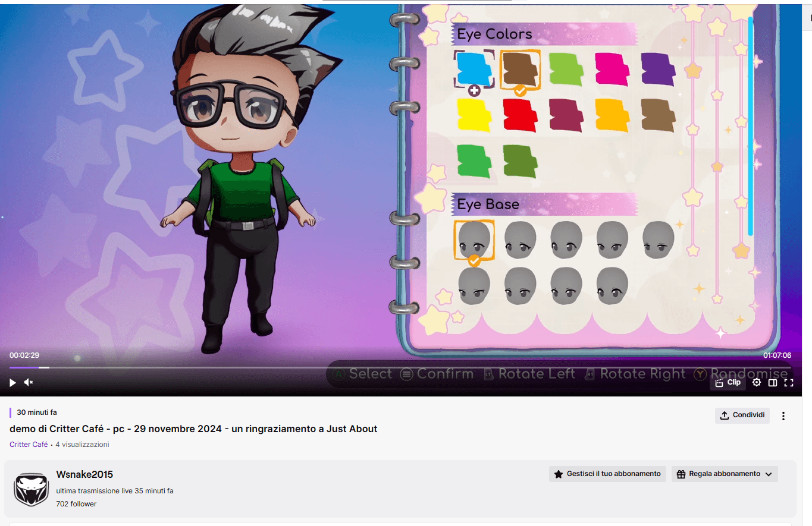The image size is (812, 526).
Task: Open the three-dot more options menu
Action: click(x=783, y=416)
